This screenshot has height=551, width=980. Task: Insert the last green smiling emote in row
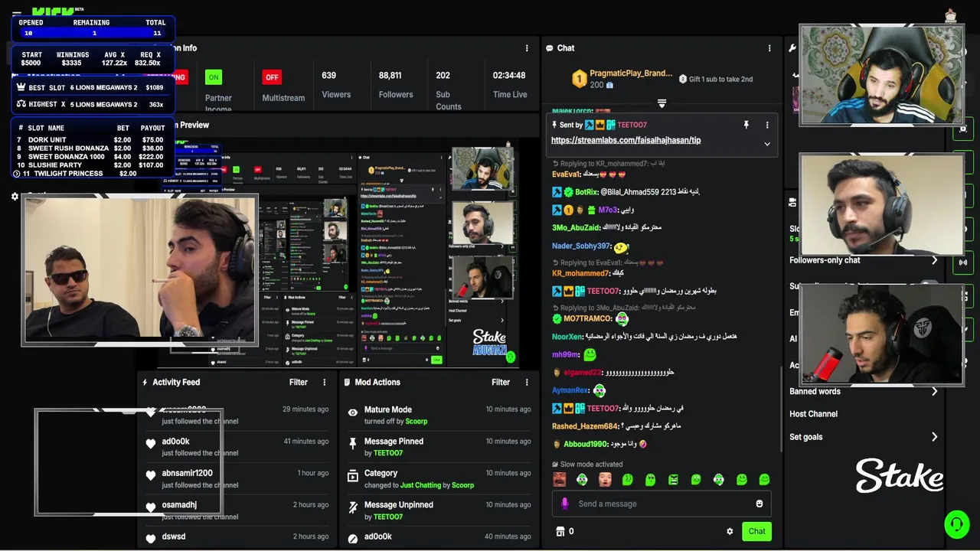coord(764,480)
